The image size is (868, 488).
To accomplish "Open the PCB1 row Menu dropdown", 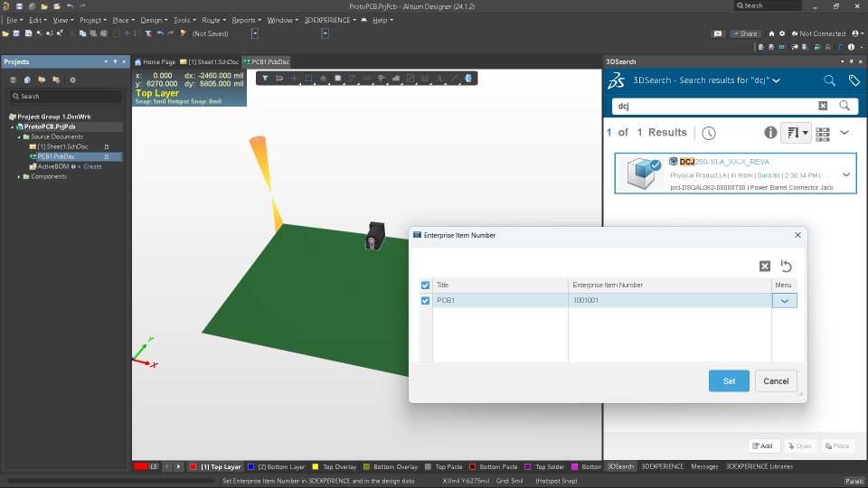I will click(x=785, y=300).
